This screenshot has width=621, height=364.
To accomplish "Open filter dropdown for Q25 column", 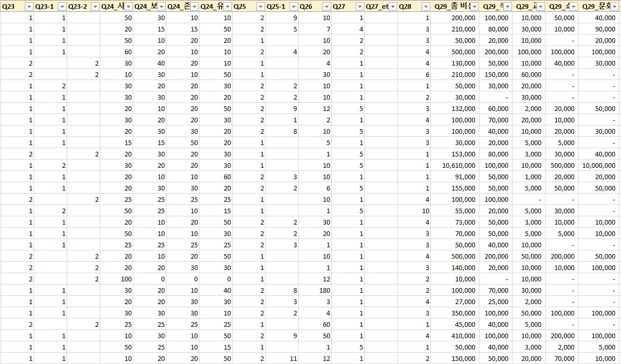I will pos(261,7).
